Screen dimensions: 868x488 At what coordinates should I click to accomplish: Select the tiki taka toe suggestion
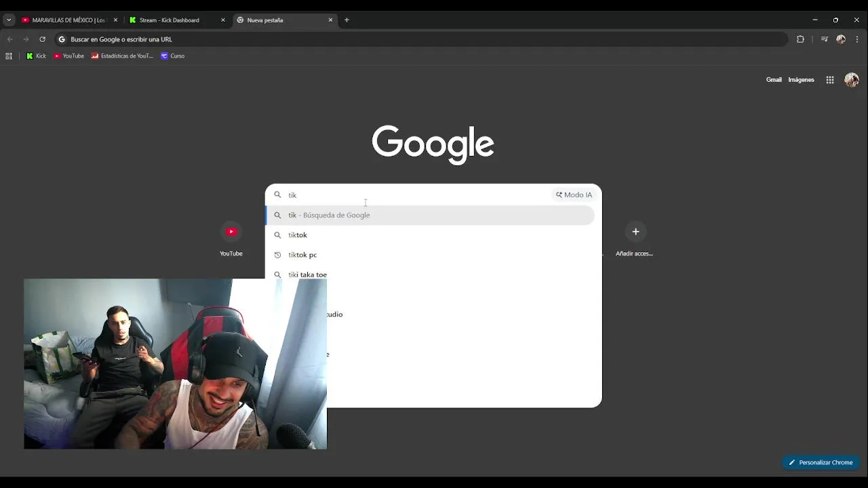pos(430,274)
